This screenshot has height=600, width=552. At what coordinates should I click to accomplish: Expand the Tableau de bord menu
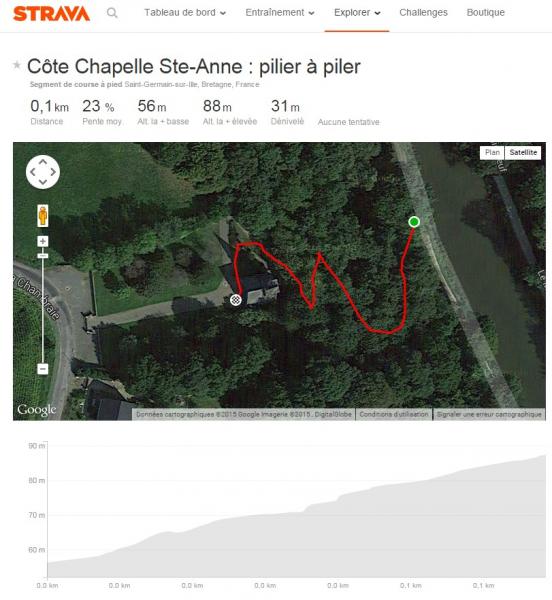pos(185,13)
